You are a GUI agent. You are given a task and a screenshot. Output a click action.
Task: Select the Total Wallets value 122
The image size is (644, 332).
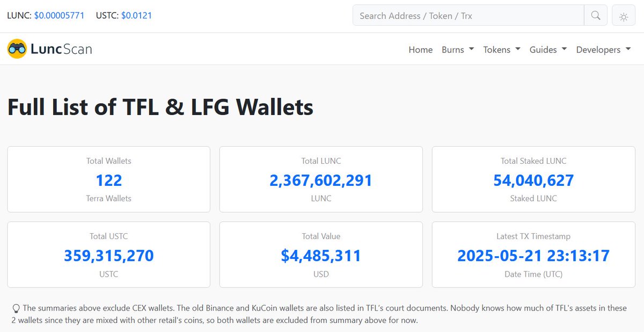tap(109, 180)
